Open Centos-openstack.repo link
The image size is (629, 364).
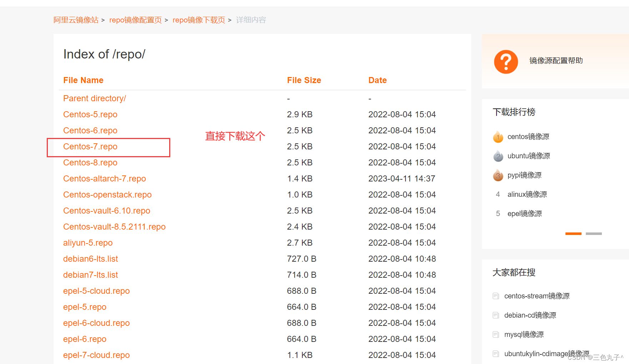[107, 195]
